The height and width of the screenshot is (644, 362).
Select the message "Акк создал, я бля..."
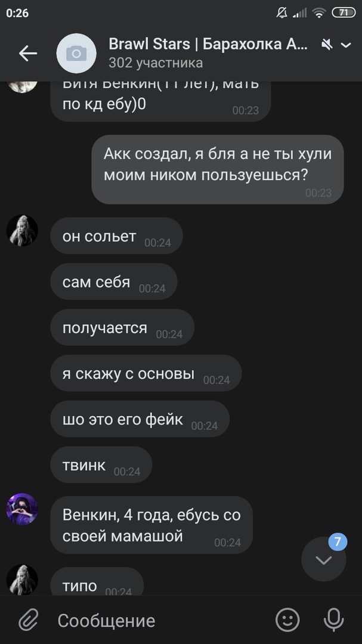point(217,169)
